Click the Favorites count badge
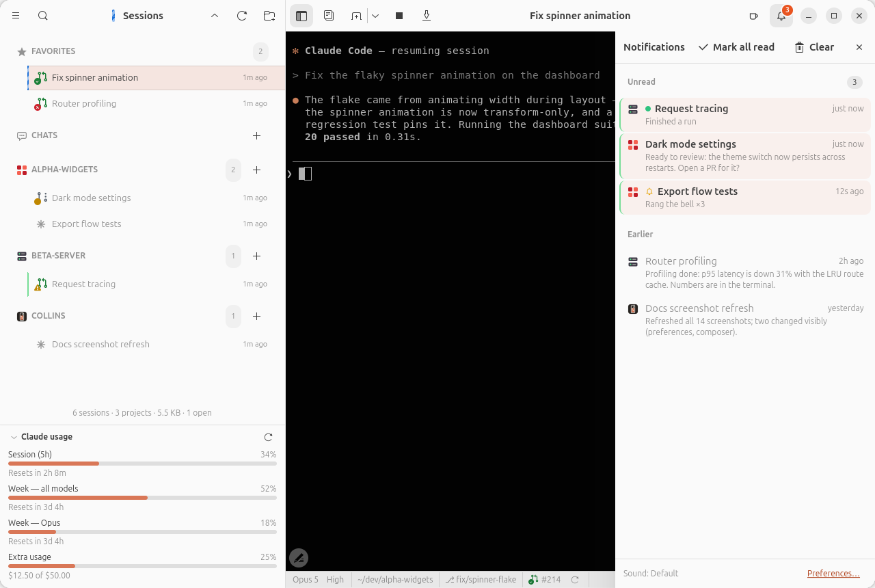875x588 pixels. [260, 51]
